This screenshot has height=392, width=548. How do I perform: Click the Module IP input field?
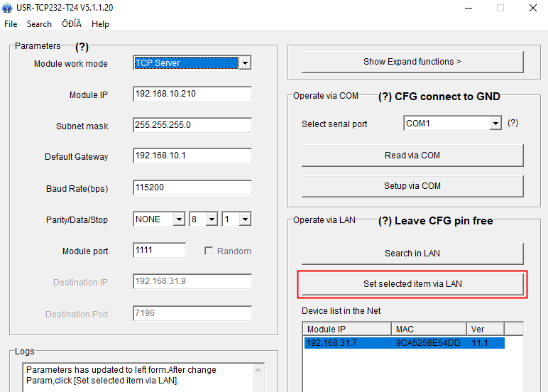(192, 94)
